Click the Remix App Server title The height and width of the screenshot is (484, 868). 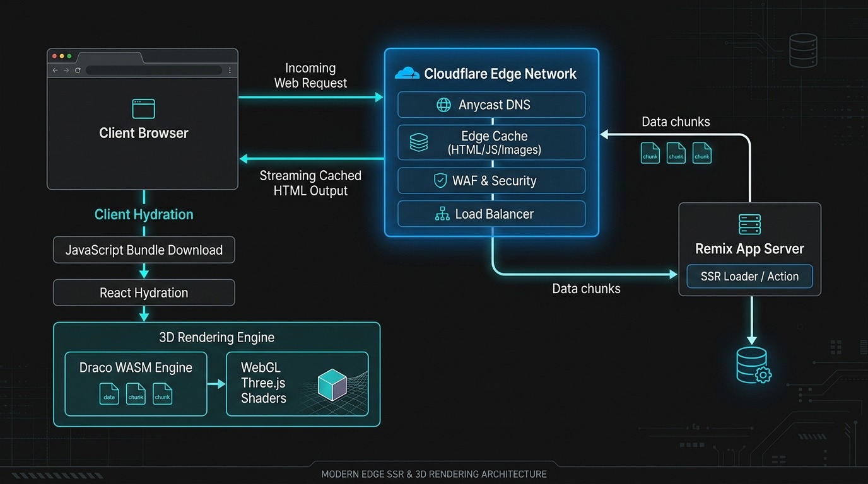click(749, 249)
